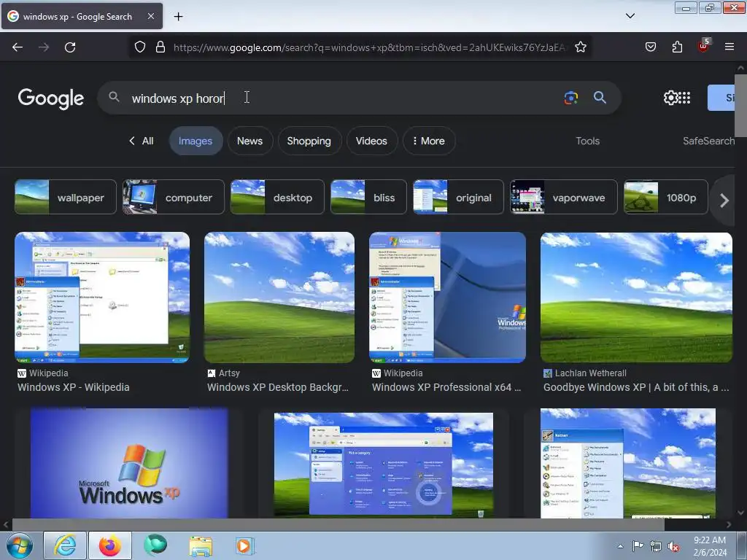Image resolution: width=747 pixels, height=560 pixels.
Task: Expand the More search categories menu
Action: [x=429, y=141]
